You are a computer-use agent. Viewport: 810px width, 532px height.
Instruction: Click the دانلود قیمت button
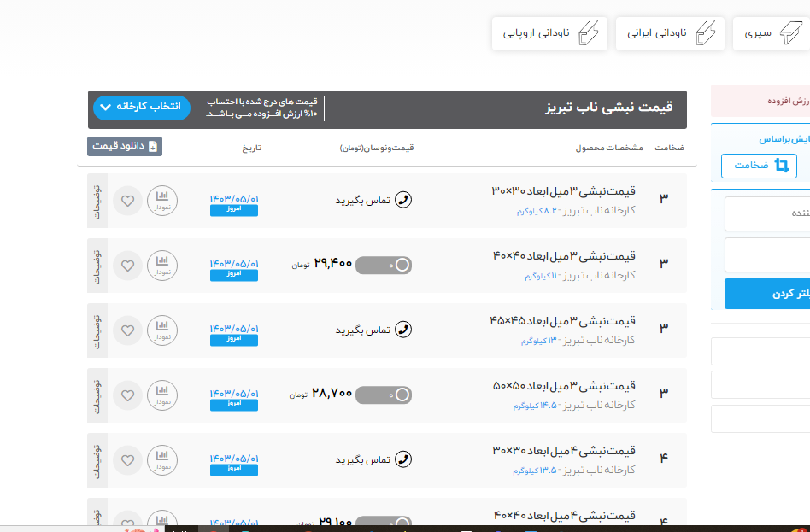[125, 146]
